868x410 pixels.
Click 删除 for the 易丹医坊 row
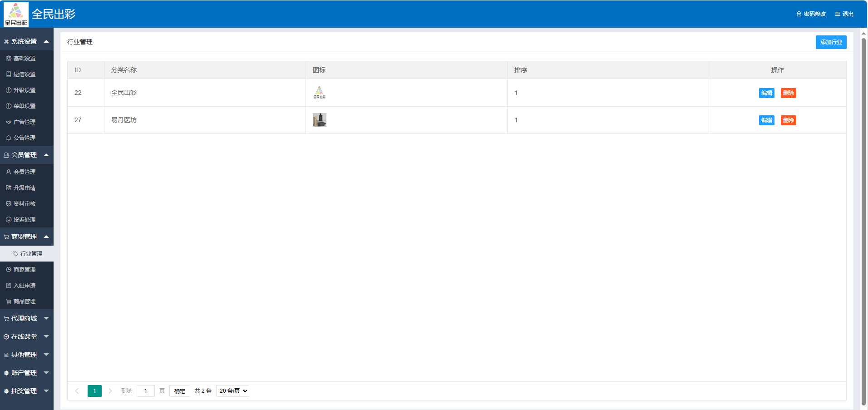tap(789, 120)
